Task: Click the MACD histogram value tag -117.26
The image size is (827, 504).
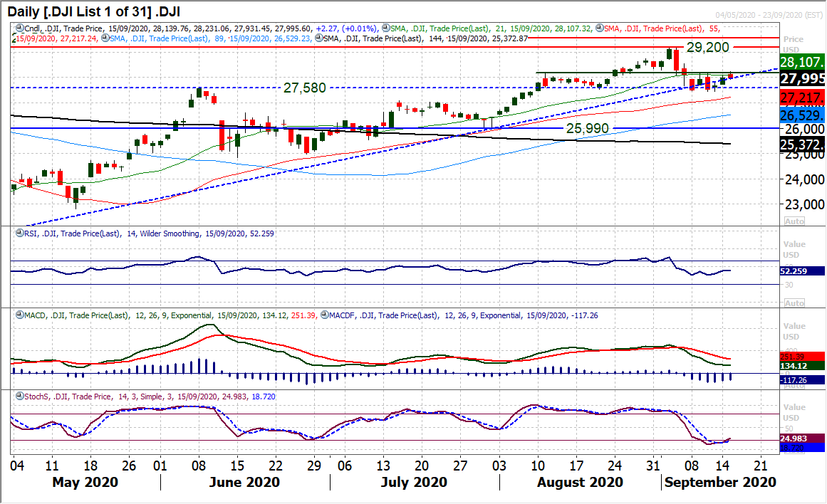Action: (802, 380)
